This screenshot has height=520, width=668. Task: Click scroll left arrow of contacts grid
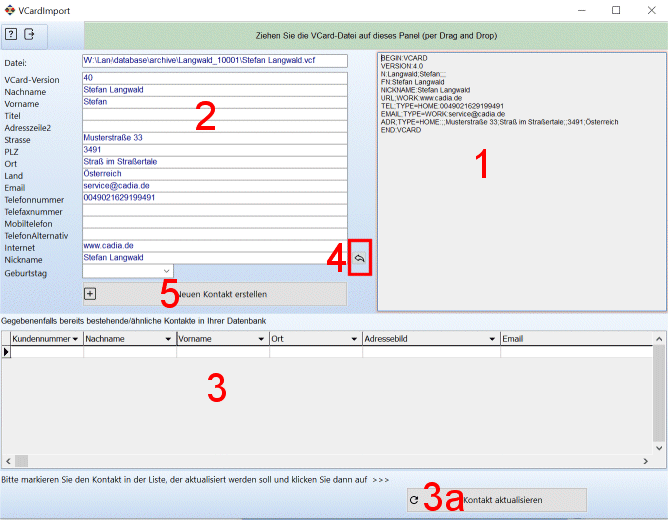click(x=8, y=461)
